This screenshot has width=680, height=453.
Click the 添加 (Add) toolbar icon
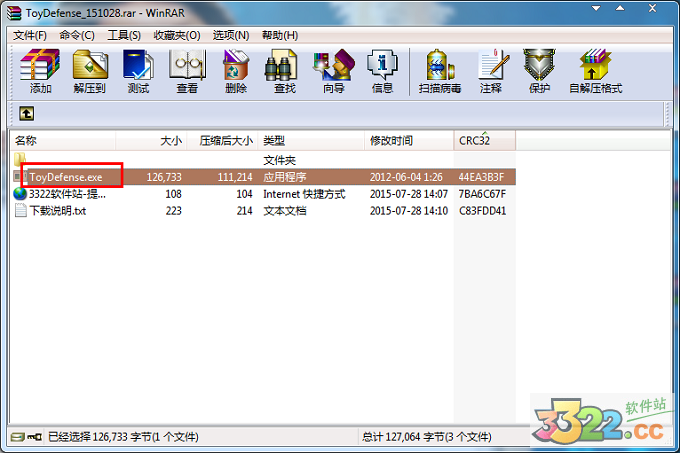(x=40, y=65)
